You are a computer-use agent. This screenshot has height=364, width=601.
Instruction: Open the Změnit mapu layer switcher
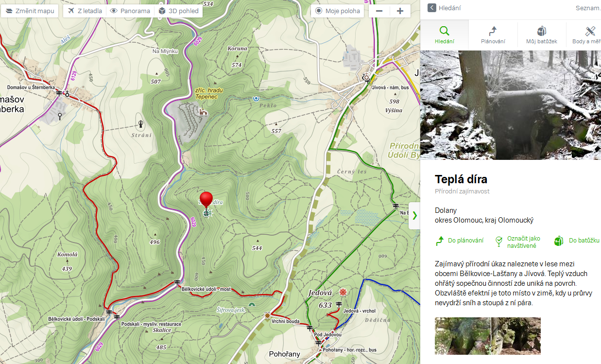(30, 11)
